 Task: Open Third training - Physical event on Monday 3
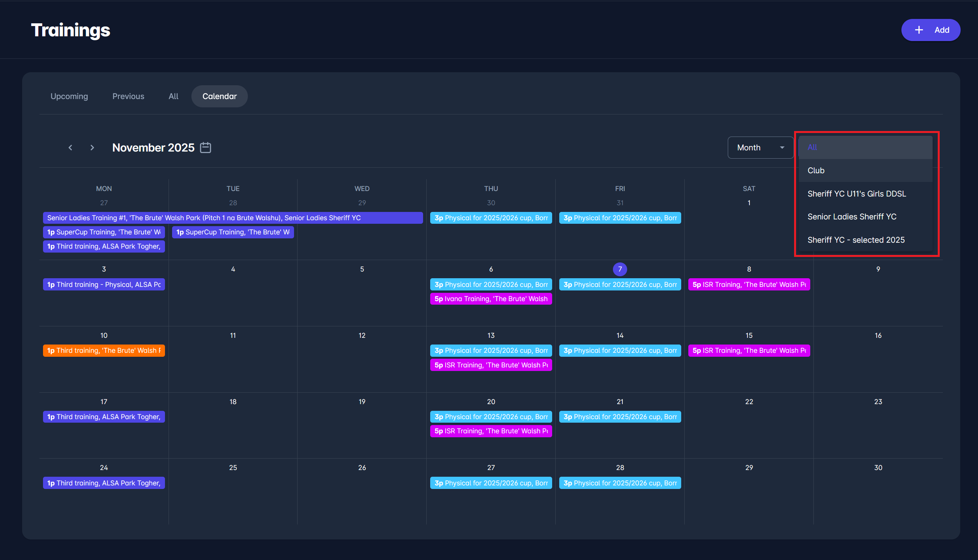[104, 285]
